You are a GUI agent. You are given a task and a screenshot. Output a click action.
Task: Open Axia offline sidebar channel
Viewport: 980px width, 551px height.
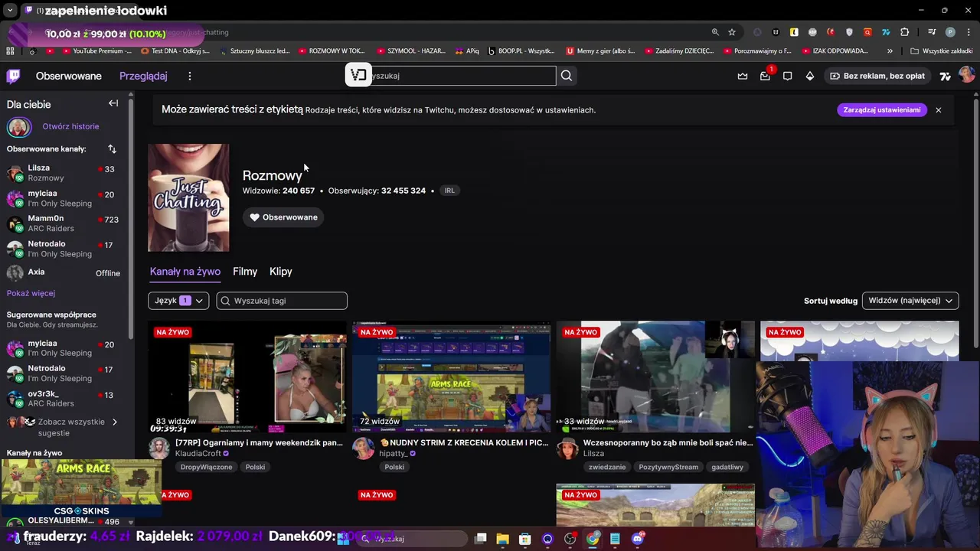coord(63,272)
